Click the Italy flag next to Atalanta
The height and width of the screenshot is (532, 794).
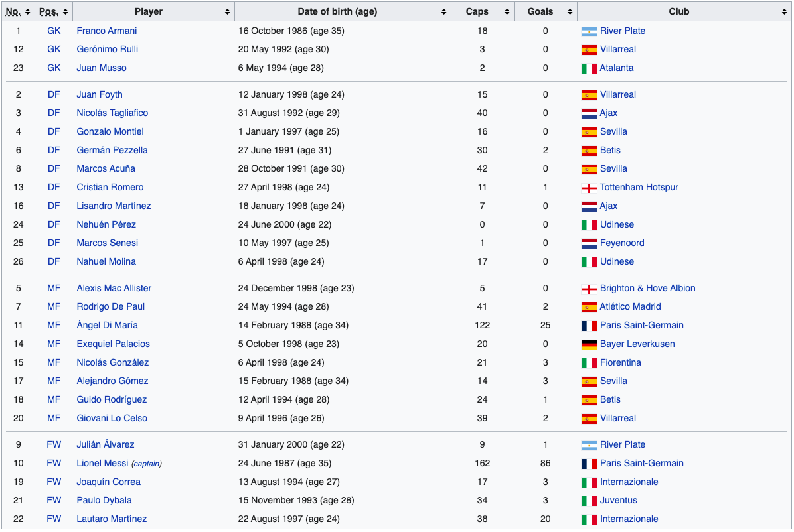click(589, 68)
